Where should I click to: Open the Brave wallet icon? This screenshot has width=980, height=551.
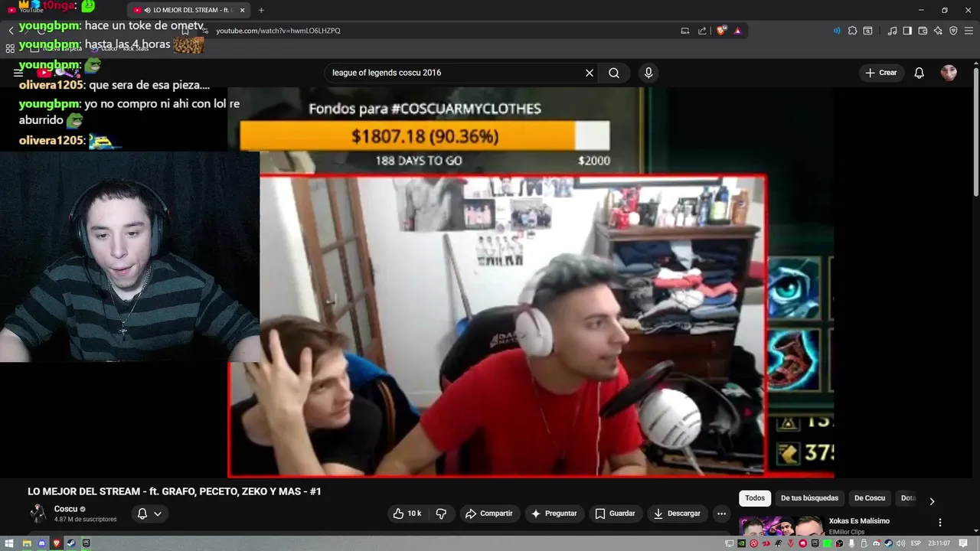click(923, 31)
